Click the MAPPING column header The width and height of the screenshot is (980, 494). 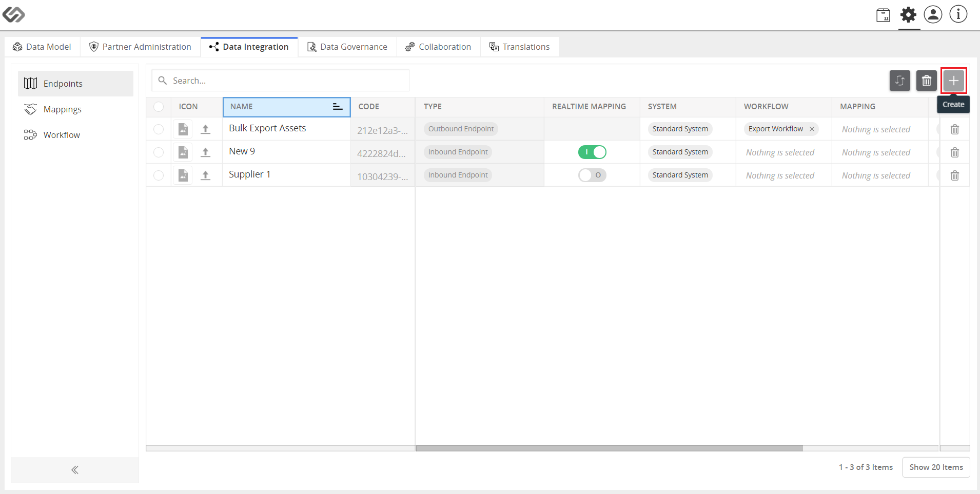tap(879, 107)
